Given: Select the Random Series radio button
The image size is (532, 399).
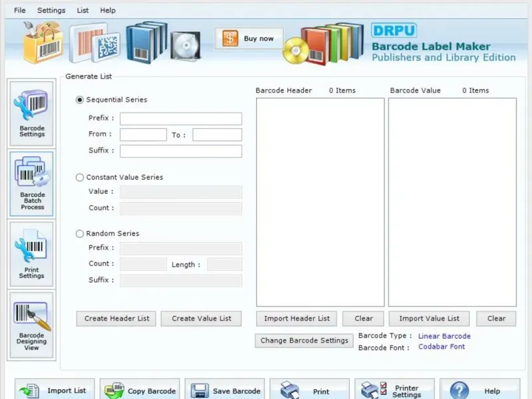Looking at the screenshot, I should click(80, 234).
